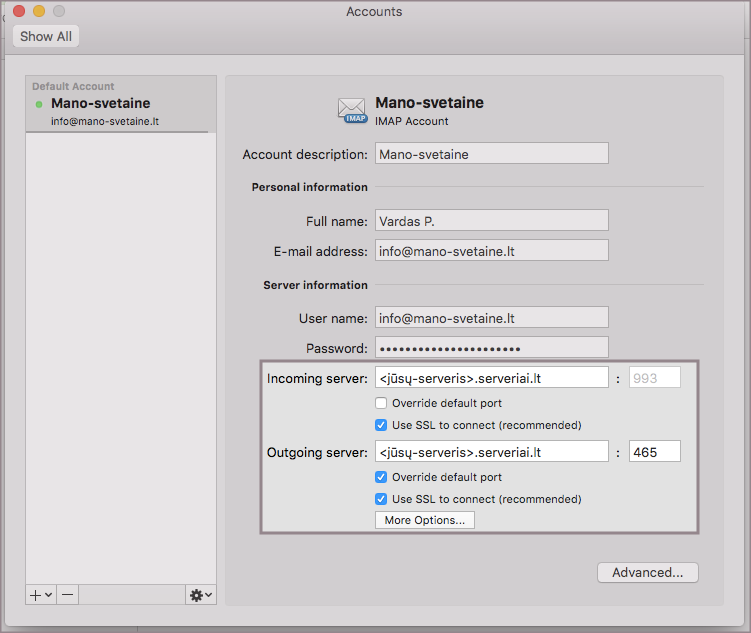Select Mano-svetaine account in the sidebar
Screen dimensions: 751x633
coord(120,111)
